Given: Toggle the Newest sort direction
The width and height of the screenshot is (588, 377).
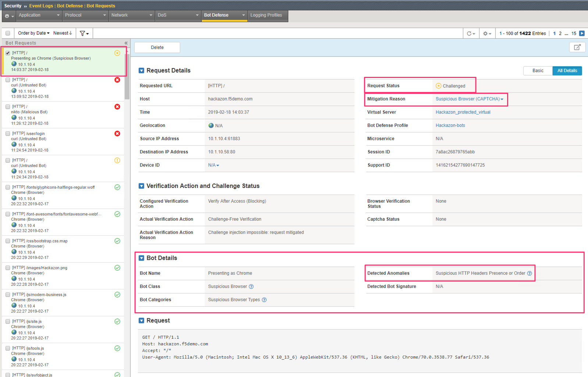Looking at the screenshot, I should click(63, 33).
